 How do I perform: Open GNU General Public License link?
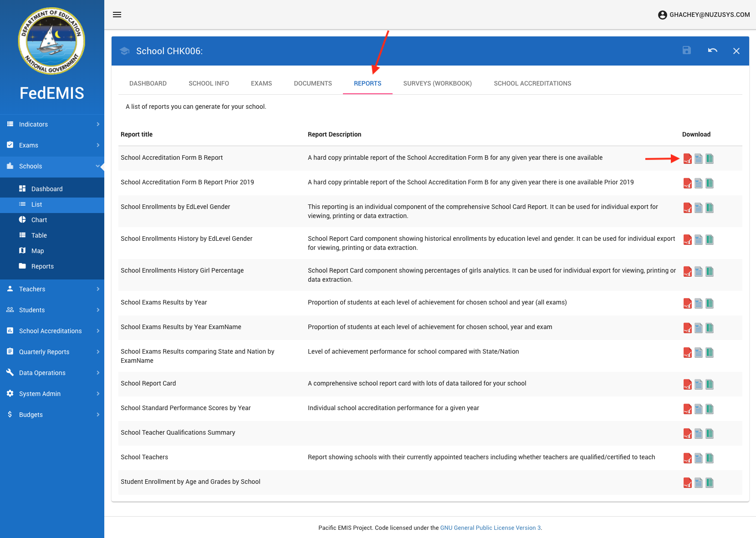tap(490, 528)
